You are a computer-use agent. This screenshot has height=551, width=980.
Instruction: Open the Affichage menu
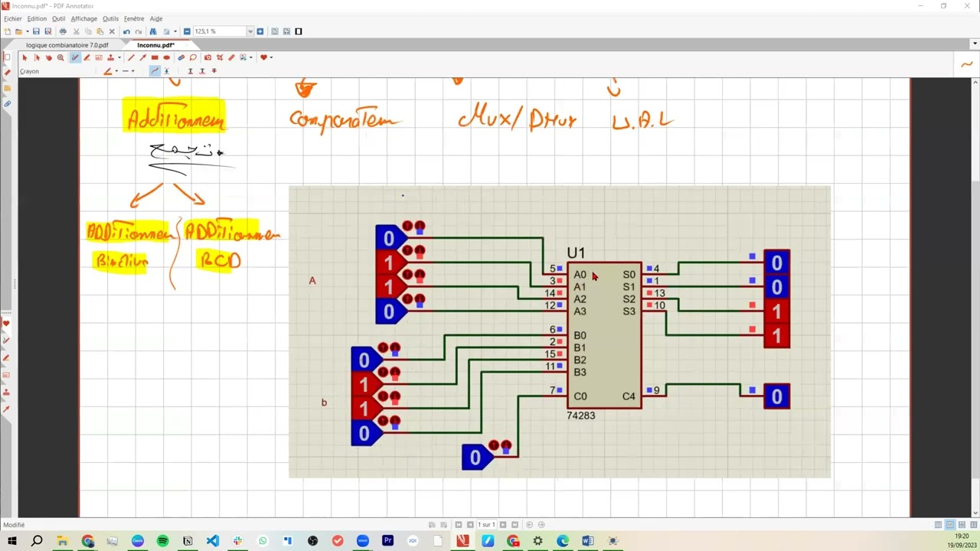click(84, 18)
